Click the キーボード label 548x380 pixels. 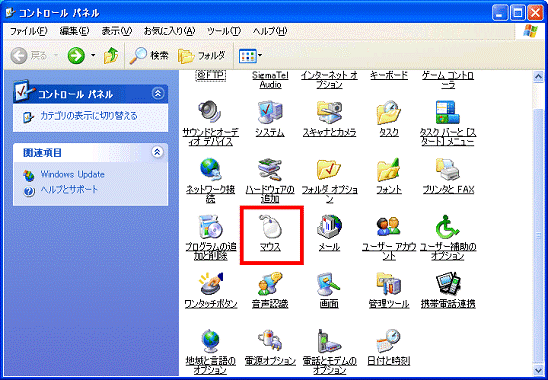point(389,76)
